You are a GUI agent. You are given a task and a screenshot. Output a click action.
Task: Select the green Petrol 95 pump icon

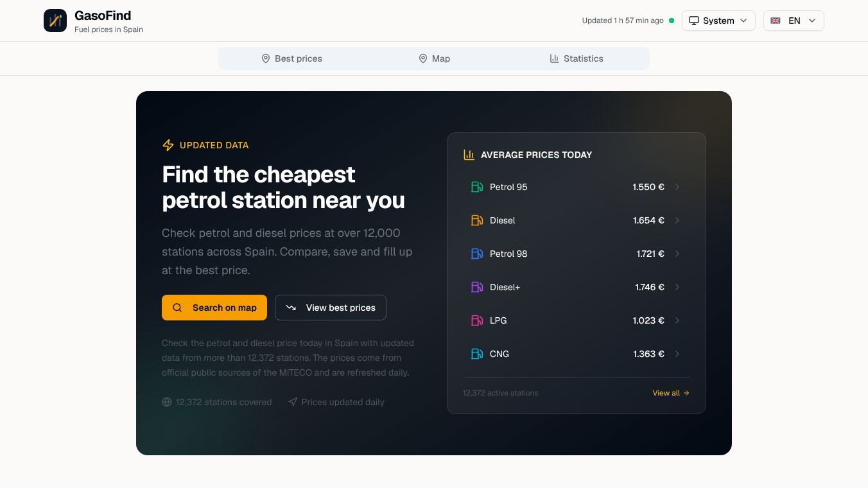477,187
